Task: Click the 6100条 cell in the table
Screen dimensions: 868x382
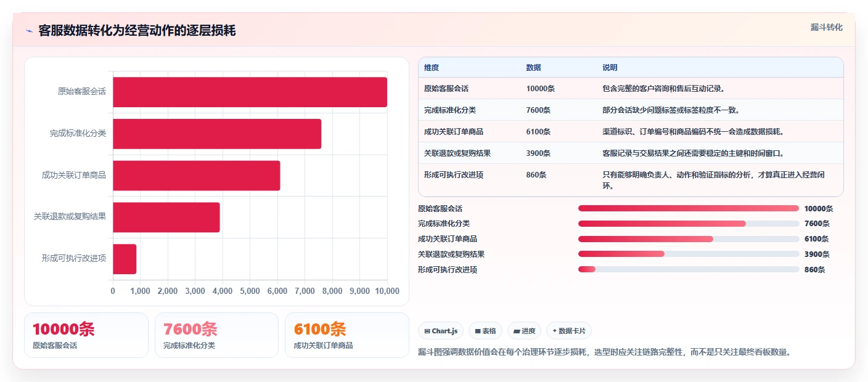Action: [539, 132]
